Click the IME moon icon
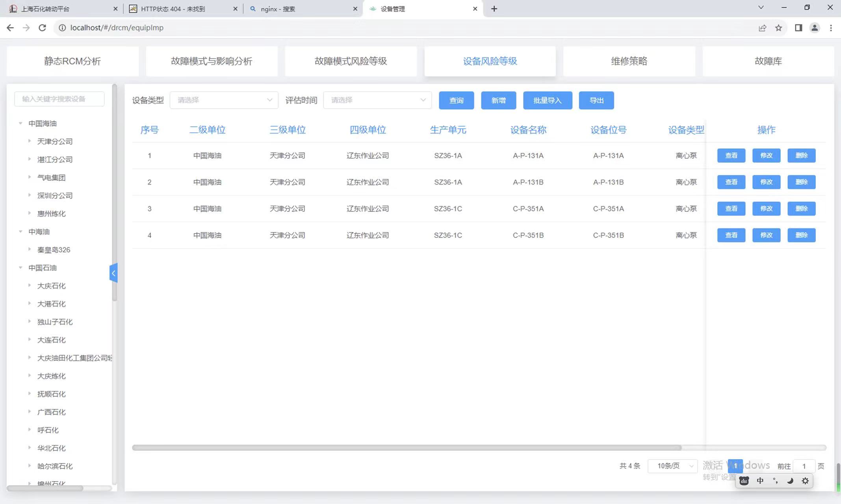Viewport: 841px width, 504px height. coord(790,481)
